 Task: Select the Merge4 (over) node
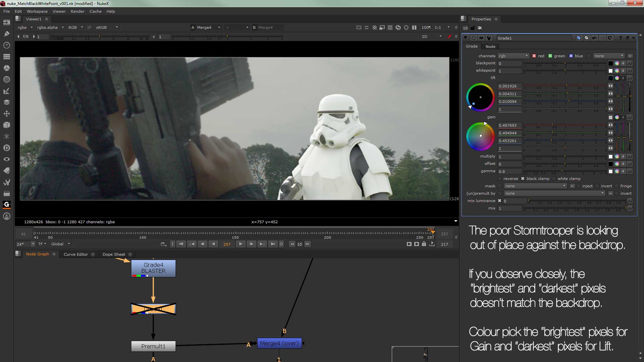point(279,343)
